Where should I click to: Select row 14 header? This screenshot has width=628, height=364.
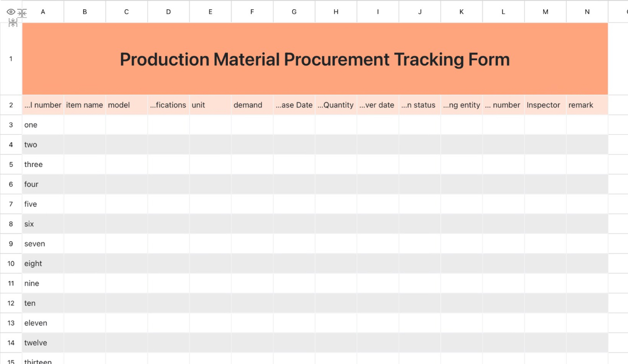11,343
